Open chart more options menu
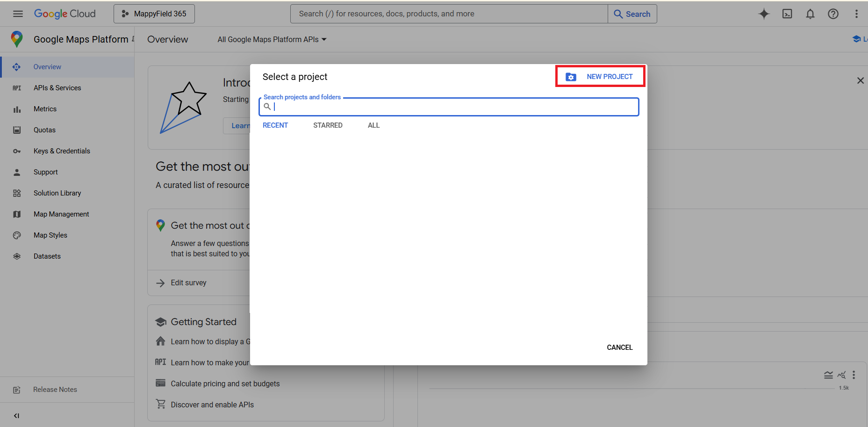This screenshot has width=868, height=427. 854,375
